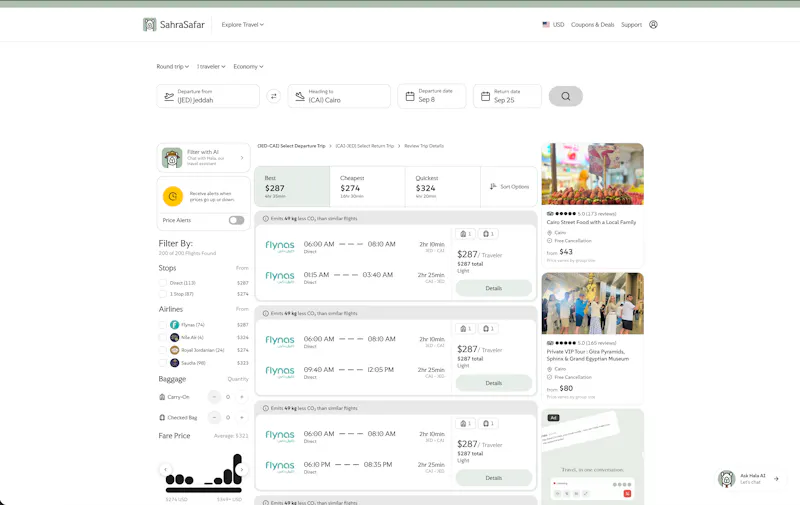
Task: Click the Checked Bag icon in filters
Action: 162,417
